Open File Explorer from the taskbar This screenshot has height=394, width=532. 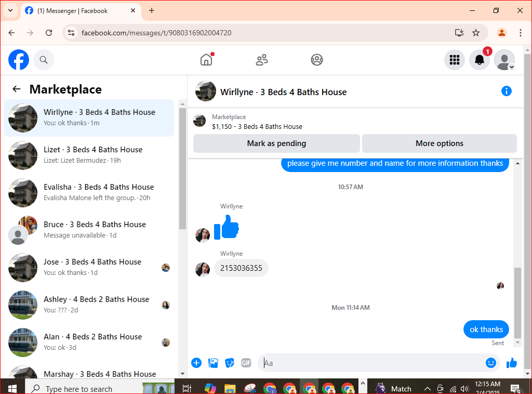(230, 388)
